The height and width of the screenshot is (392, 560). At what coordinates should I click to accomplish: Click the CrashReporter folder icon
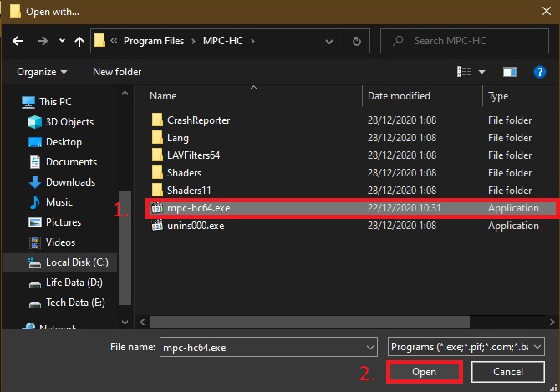point(157,120)
